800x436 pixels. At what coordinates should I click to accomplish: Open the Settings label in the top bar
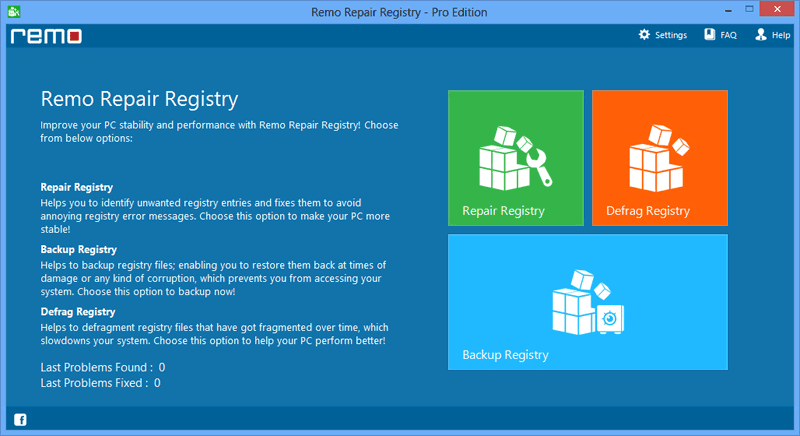point(671,35)
